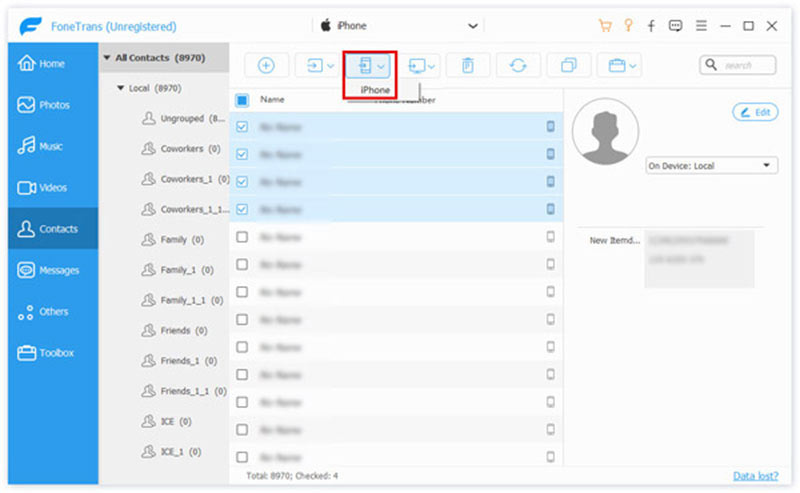
Task: Toggle the select-all checkbox beside Name header
Action: click(x=242, y=100)
